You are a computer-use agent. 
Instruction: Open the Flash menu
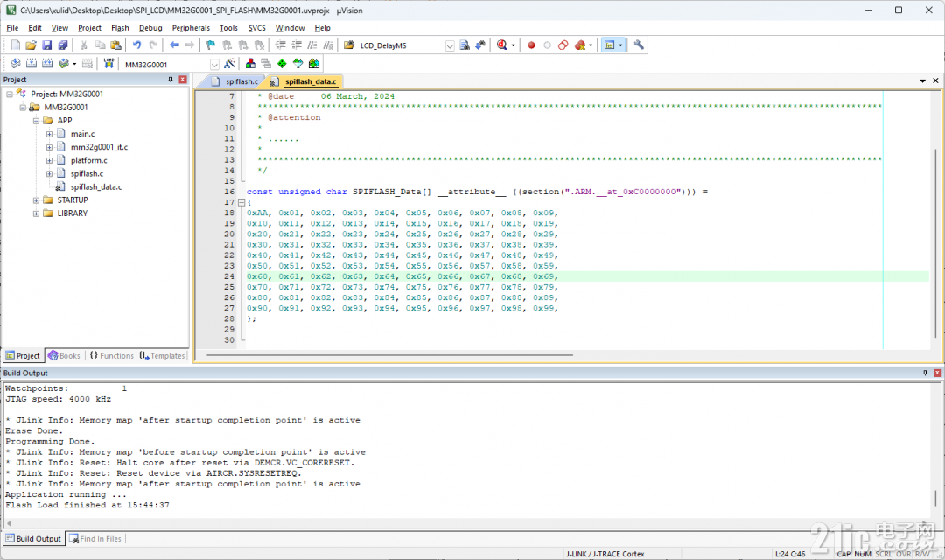pos(120,28)
